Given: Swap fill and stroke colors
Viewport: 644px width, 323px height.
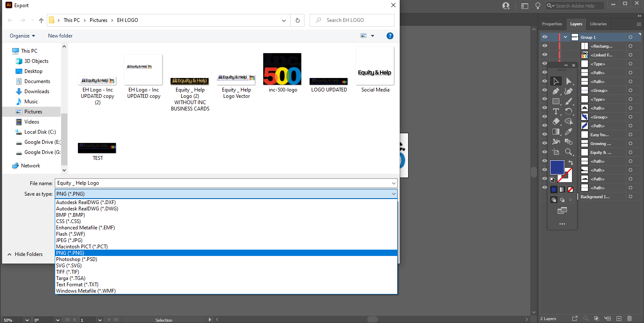Looking at the screenshot, I should (x=571, y=162).
